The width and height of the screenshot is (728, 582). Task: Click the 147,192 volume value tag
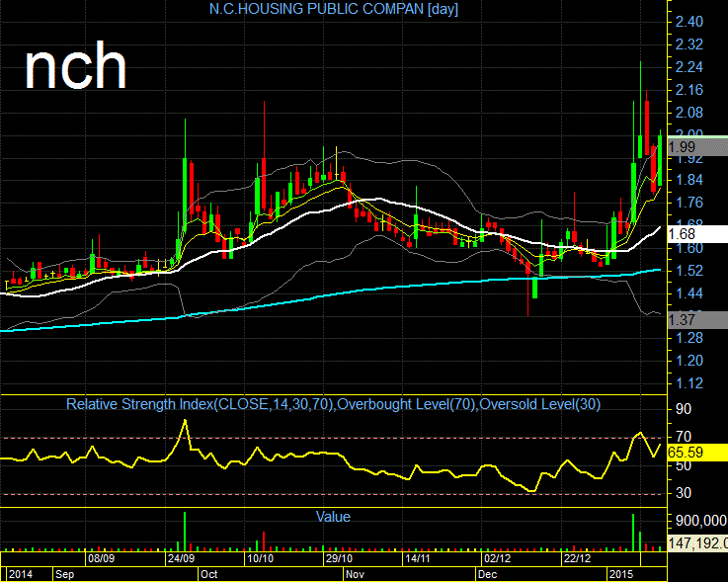click(x=697, y=542)
